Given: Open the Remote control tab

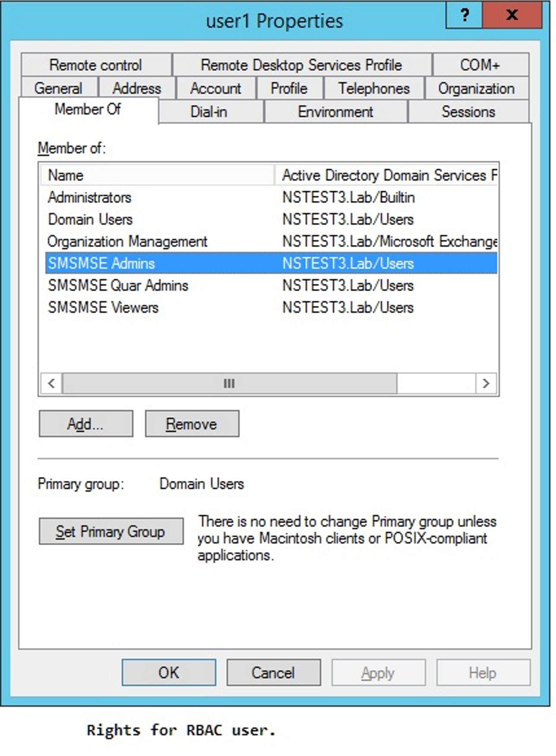Looking at the screenshot, I should coord(96,65).
